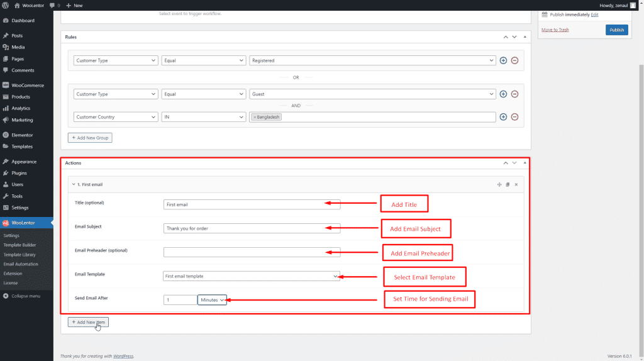Click the Publish button
This screenshot has height=361, width=644.
616,30
